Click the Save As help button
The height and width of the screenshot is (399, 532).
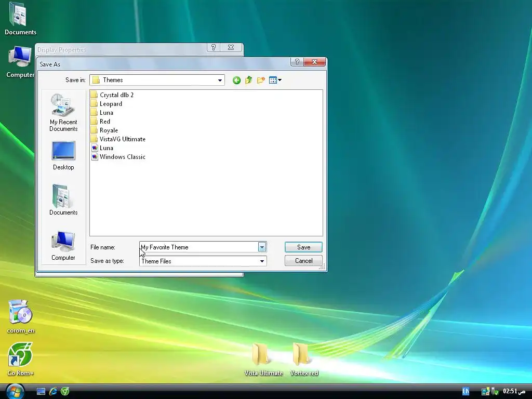point(297,62)
